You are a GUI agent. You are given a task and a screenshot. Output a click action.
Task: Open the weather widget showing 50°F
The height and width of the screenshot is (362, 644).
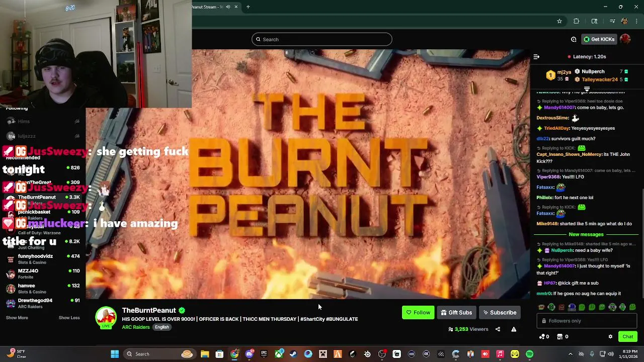click(x=16, y=354)
